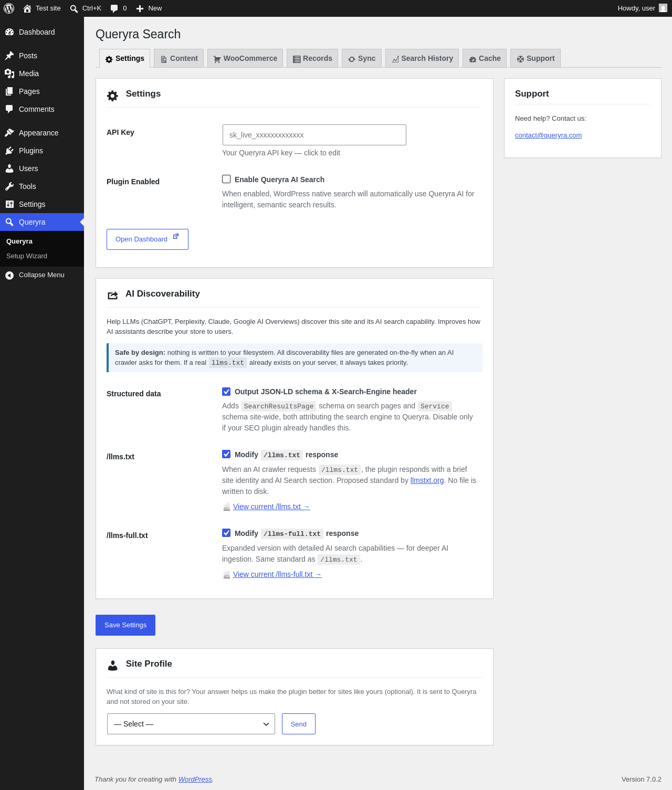The width and height of the screenshot is (672, 790).
Task: Click the gauge icon on Cache tab
Action: 472,59
